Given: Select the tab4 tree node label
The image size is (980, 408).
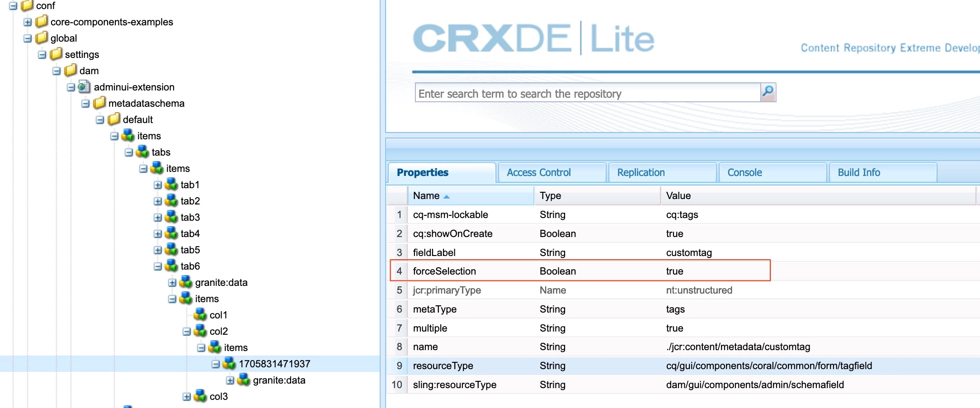Looking at the screenshot, I should coord(190,233).
